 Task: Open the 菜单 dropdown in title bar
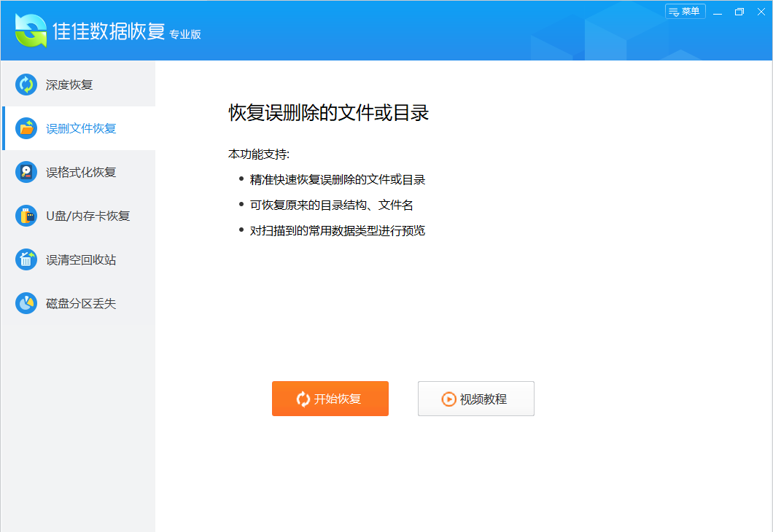[685, 12]
